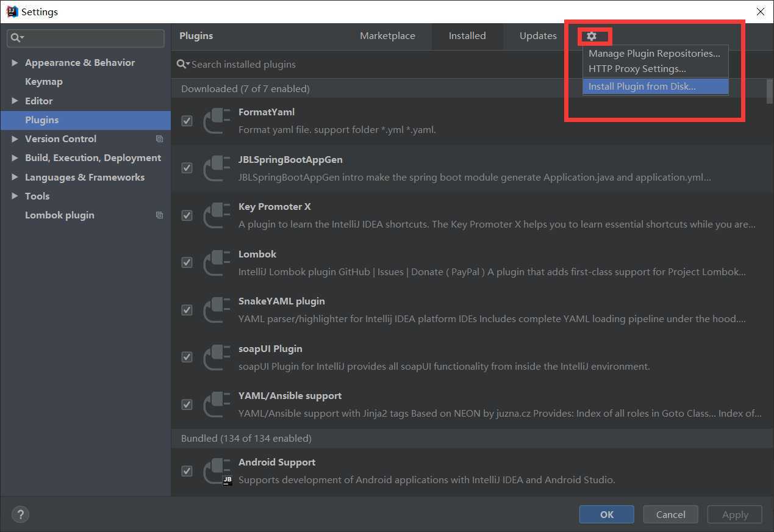774x532 pixels.
Task: Toggle the YAML/Ansible support checkbox
Action: 187,404
